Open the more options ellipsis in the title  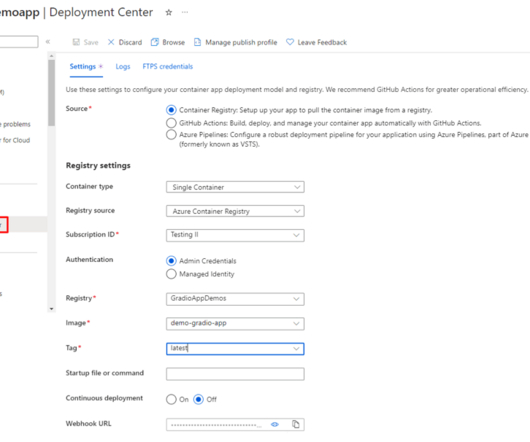pyautogui.click(x=185, y=12)
